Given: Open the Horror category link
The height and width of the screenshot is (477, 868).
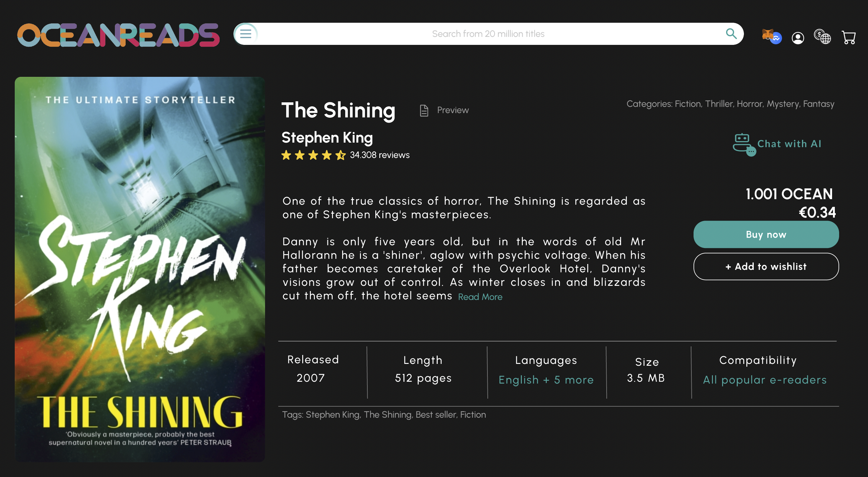Looking at the screenshot, I should tap(749, 104).
